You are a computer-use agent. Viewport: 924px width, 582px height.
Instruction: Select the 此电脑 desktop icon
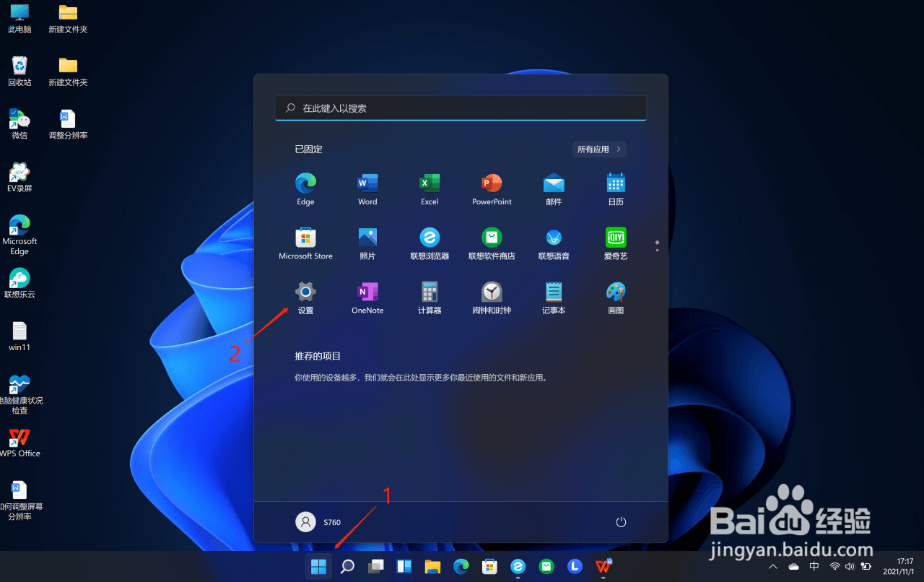point(19,19)
